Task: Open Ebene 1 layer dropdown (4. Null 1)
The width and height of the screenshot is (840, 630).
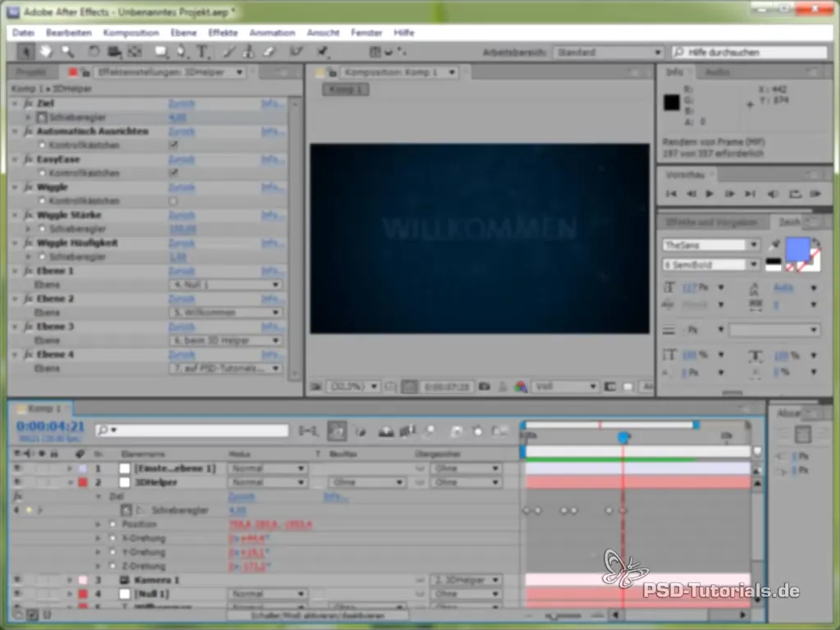Action: tap(225, 285)
